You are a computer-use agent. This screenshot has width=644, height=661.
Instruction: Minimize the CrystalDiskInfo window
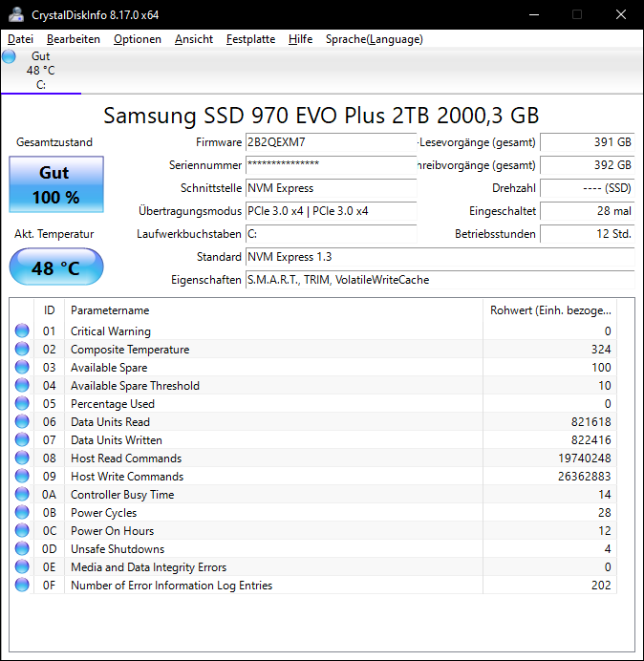coord(534,14)
